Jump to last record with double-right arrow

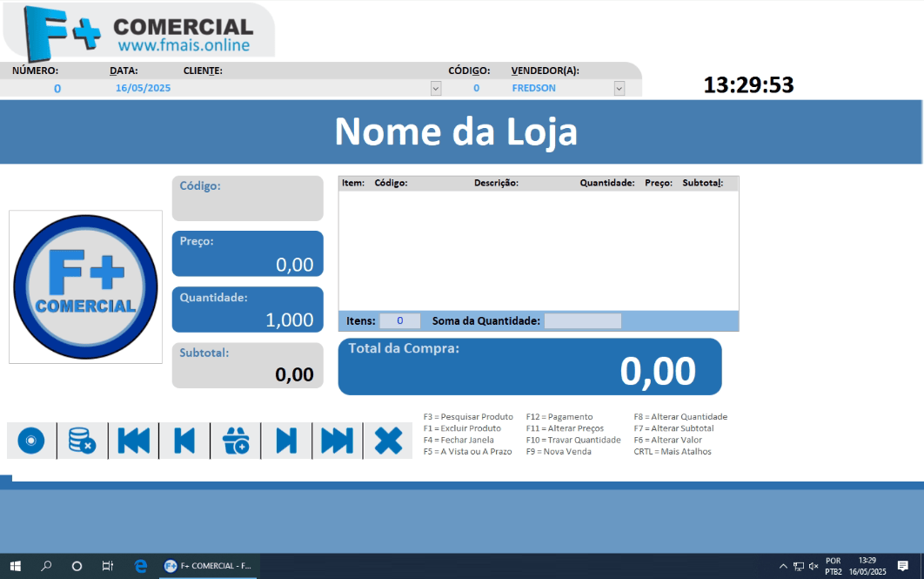[337, 441]
